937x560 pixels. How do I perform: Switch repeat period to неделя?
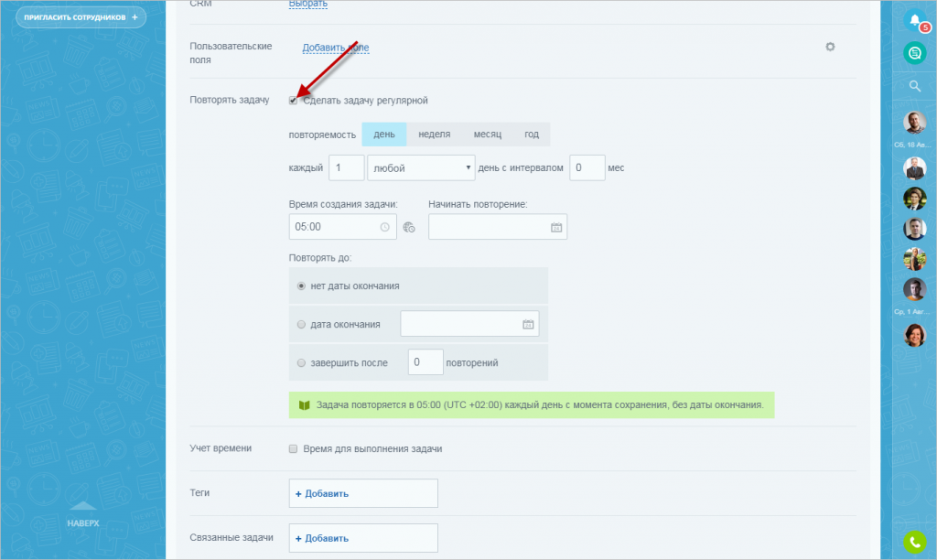[435, 135]
